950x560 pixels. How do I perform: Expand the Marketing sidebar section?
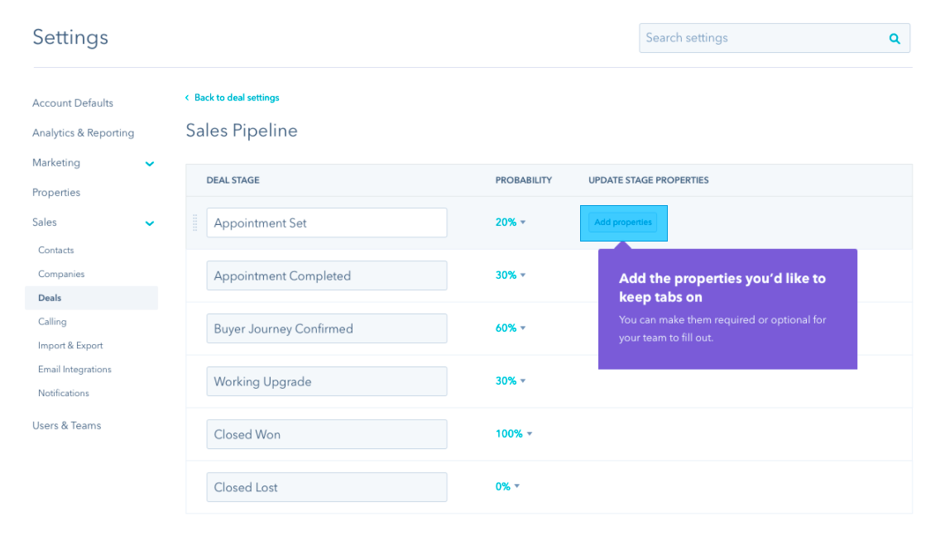pyautogui.click(x=150, y=164)
